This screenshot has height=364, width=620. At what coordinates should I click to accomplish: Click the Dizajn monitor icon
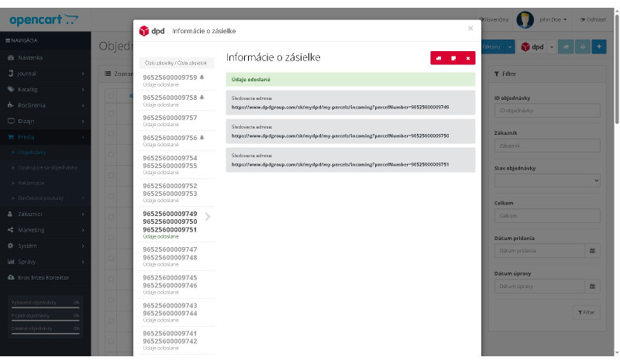(11, 121)
